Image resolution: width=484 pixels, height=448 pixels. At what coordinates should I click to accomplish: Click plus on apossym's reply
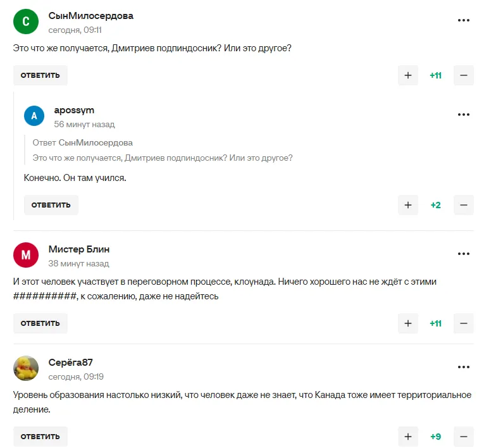coord(408,205)
